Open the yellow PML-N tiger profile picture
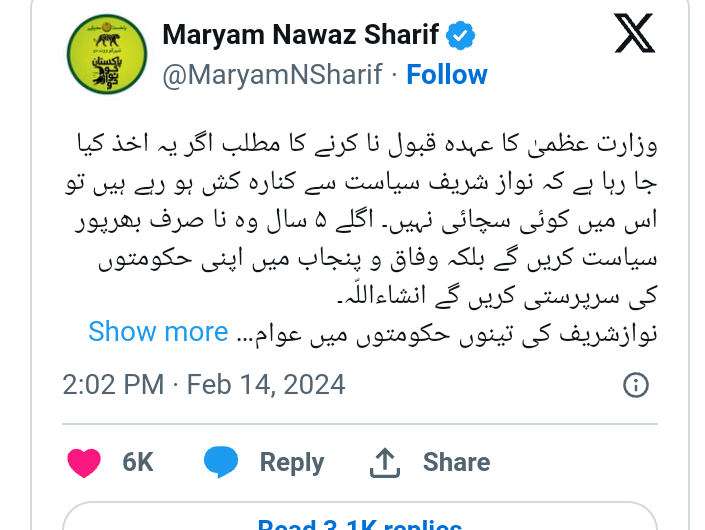The width and height of the screenshot is (705, 530). click(x=107, y=54)
